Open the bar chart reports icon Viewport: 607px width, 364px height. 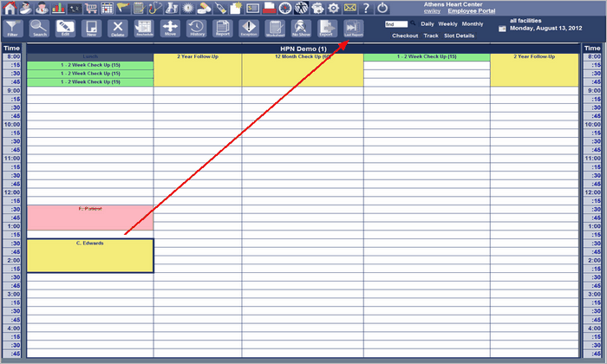coord(58,8)
